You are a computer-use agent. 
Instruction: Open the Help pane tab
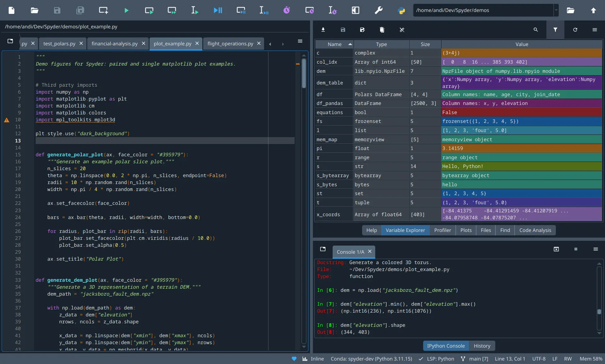[x=372, y=230]
